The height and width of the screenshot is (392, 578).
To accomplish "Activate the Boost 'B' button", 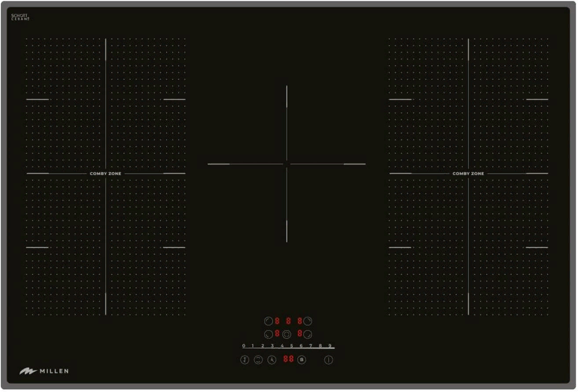I will coord(301,360).
